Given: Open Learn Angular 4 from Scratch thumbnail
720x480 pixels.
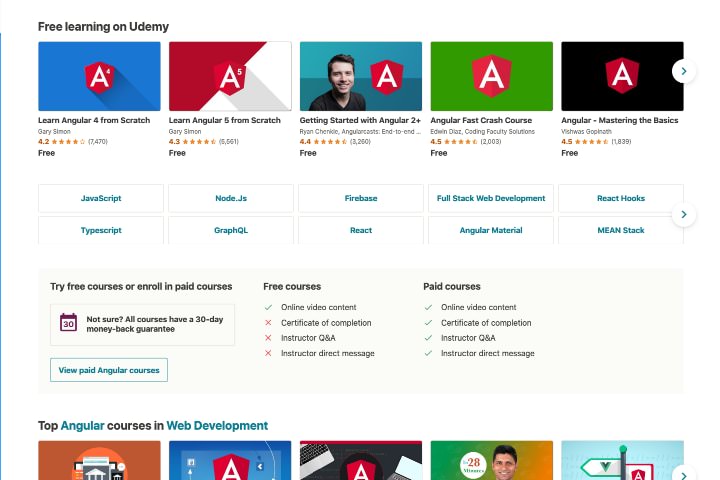Looking at the screenshot, I should (99, 76).
